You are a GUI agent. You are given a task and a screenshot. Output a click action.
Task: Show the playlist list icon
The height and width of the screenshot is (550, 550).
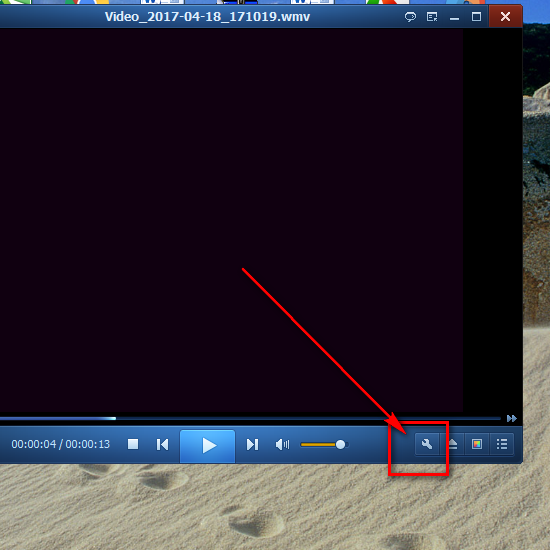click(502, 444)
